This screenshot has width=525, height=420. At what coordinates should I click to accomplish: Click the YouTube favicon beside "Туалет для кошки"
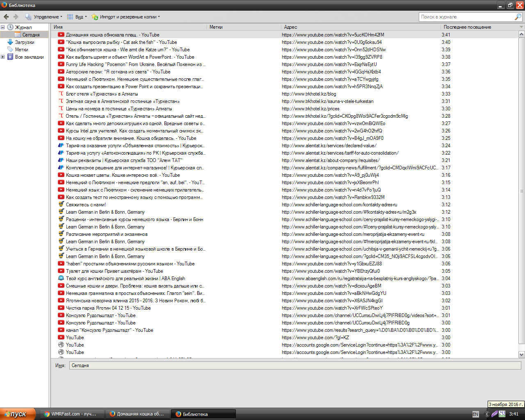click(61, 271)
